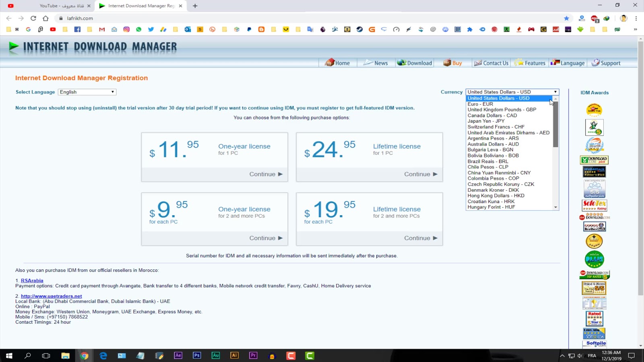Open File Explorer from the taskbar
The image size is (644, 362).
(65, 356)
